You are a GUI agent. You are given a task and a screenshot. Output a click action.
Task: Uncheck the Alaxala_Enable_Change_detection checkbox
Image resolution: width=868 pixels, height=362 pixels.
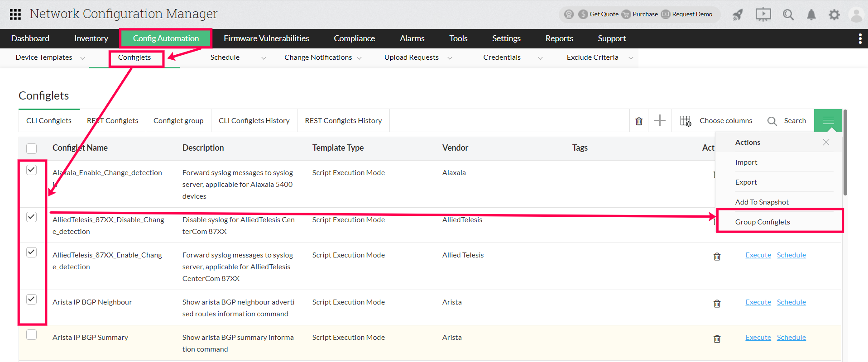(x=31, y=170)
